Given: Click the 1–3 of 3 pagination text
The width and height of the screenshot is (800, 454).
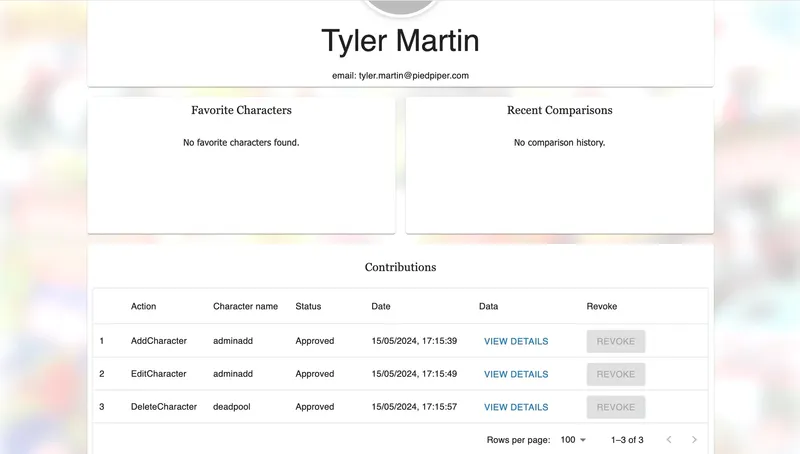Looking at the screenshot, I should click(x=627, y=440).
